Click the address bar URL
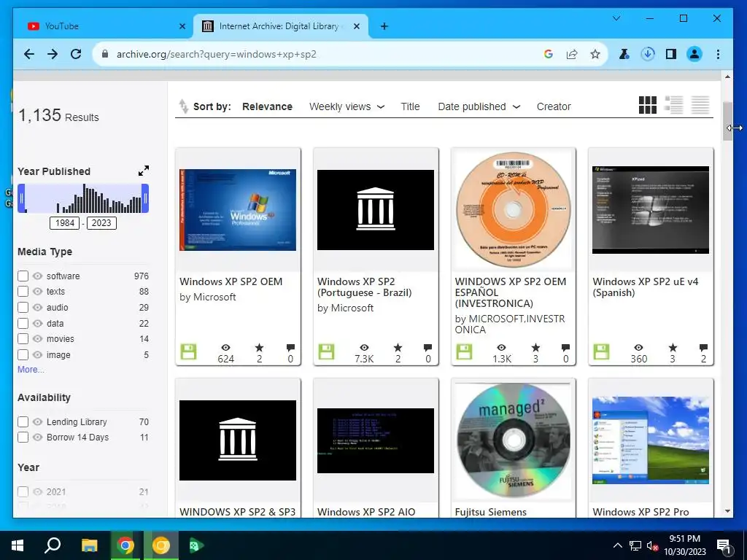Image resolution: width=747 pixels, height=560 pixels. (216, 54)
